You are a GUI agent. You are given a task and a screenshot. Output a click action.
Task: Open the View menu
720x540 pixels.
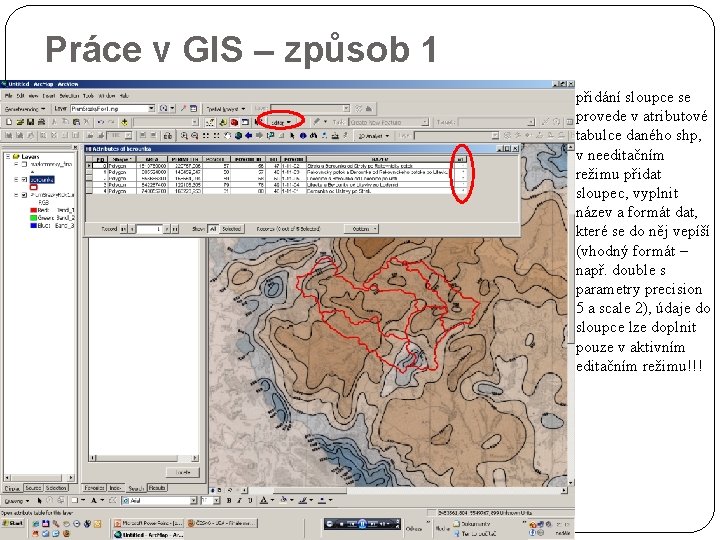coord(33,96)
